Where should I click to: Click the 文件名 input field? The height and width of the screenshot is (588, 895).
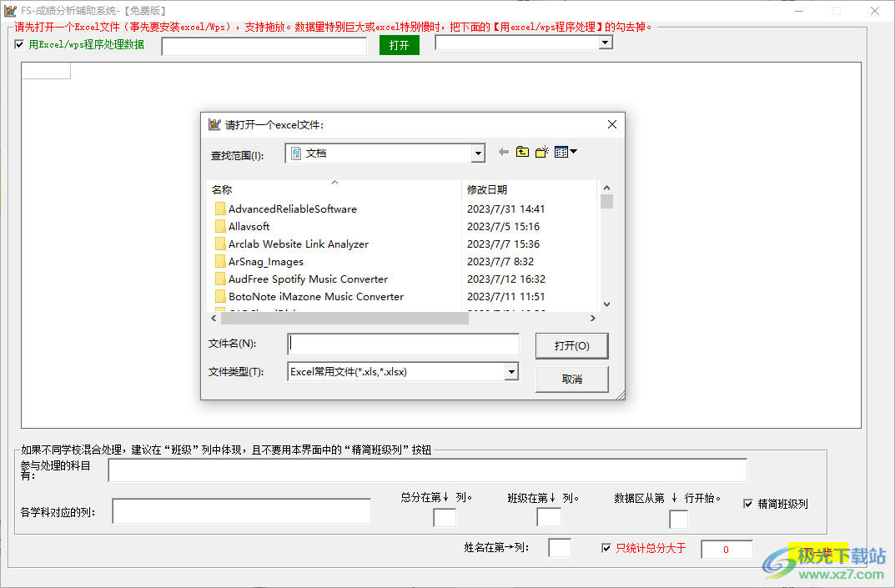403,344
